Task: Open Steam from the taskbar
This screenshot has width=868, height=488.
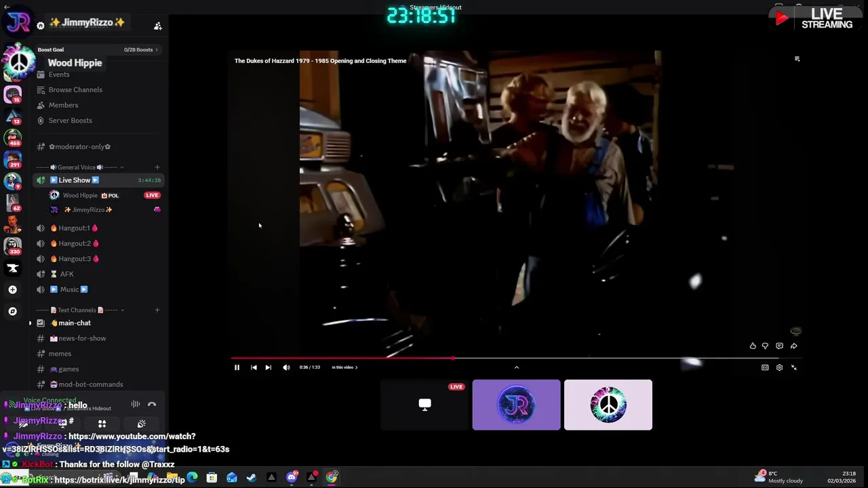Action: pos(252,478)
